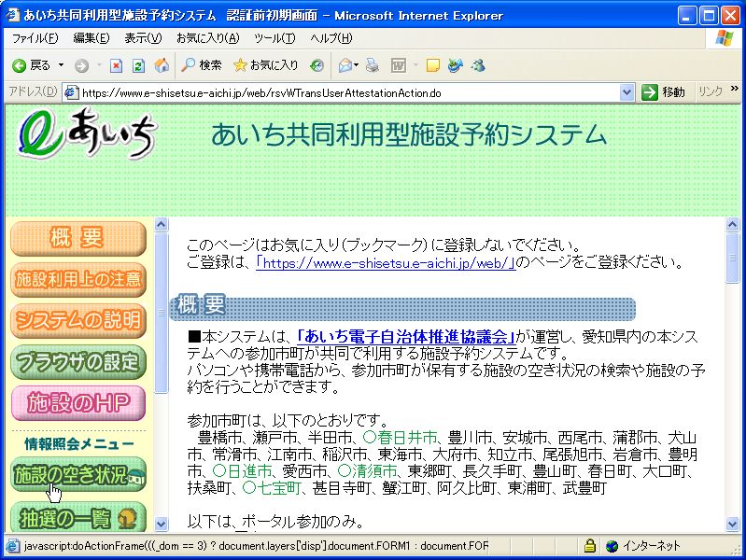
Task: Click the Back (戻る) button
Action: click(30, 65)
